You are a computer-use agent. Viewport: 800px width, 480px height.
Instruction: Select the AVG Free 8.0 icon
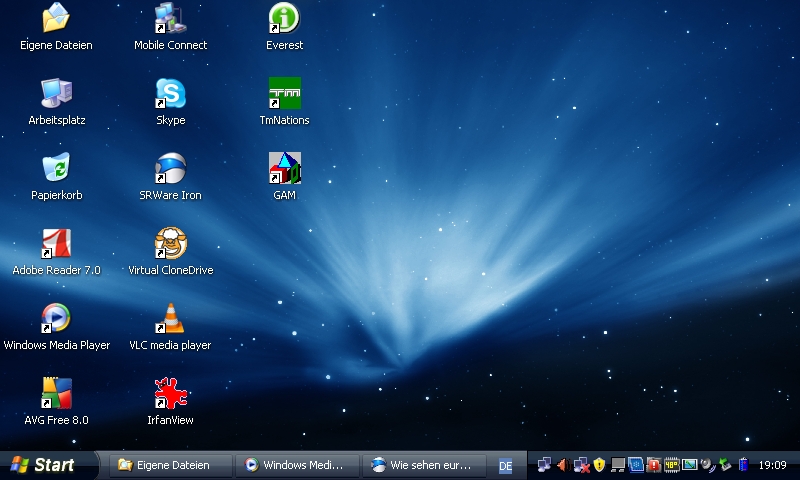(x=56, y=394)
